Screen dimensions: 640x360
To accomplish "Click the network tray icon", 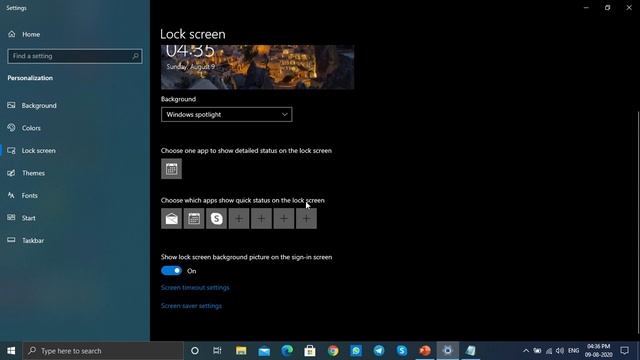I will [x=549, y=351].
